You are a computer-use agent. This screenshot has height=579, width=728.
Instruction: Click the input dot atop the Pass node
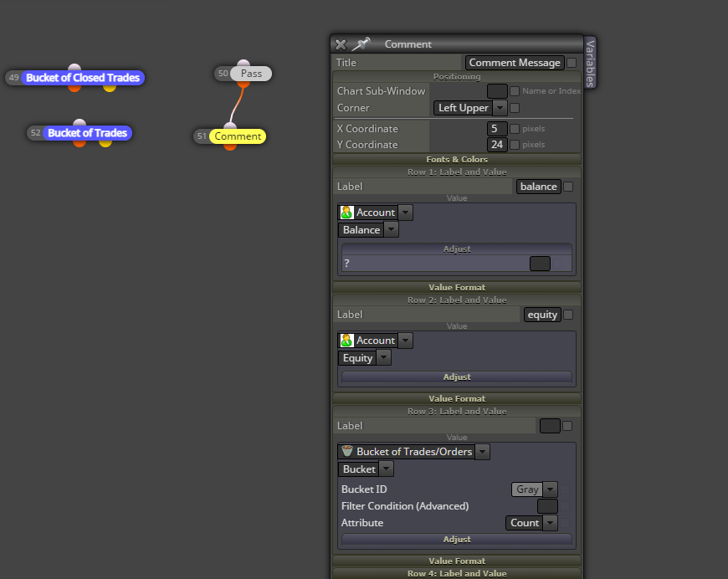pyautogui.click(x=244, y=63)
